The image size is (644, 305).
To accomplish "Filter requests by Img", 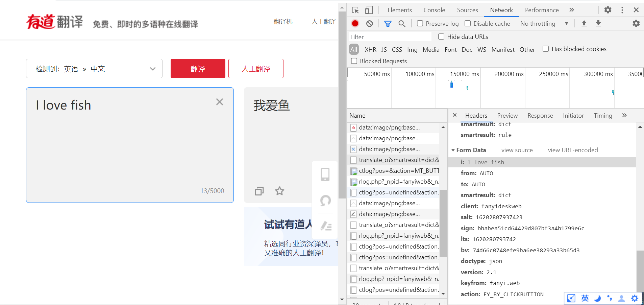I will click(x=412, y=50).
